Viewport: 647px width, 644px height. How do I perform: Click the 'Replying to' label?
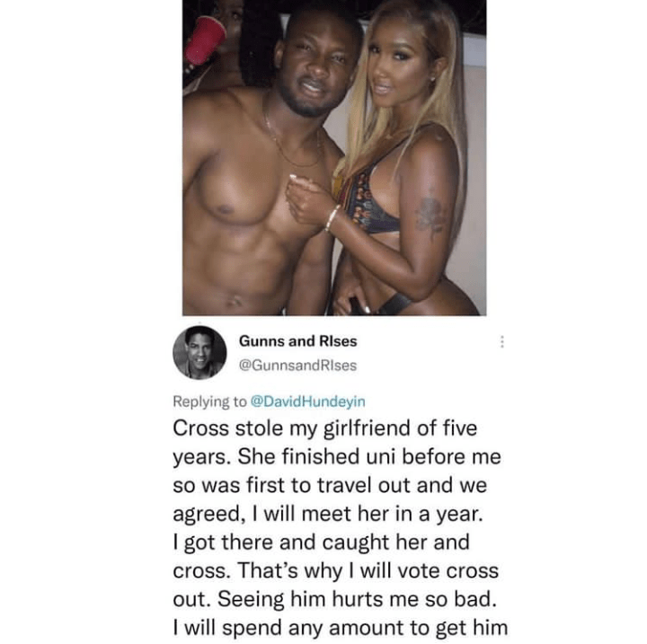click(209, 401)
